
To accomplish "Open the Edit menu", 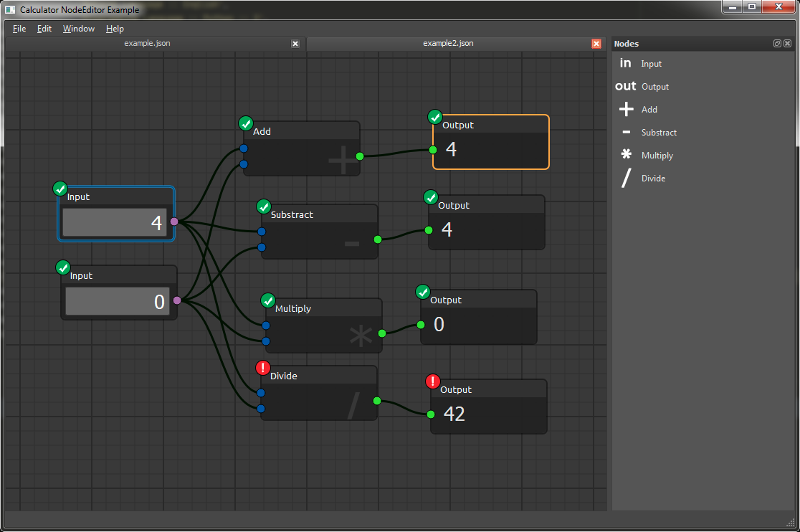I will point(44,29).
